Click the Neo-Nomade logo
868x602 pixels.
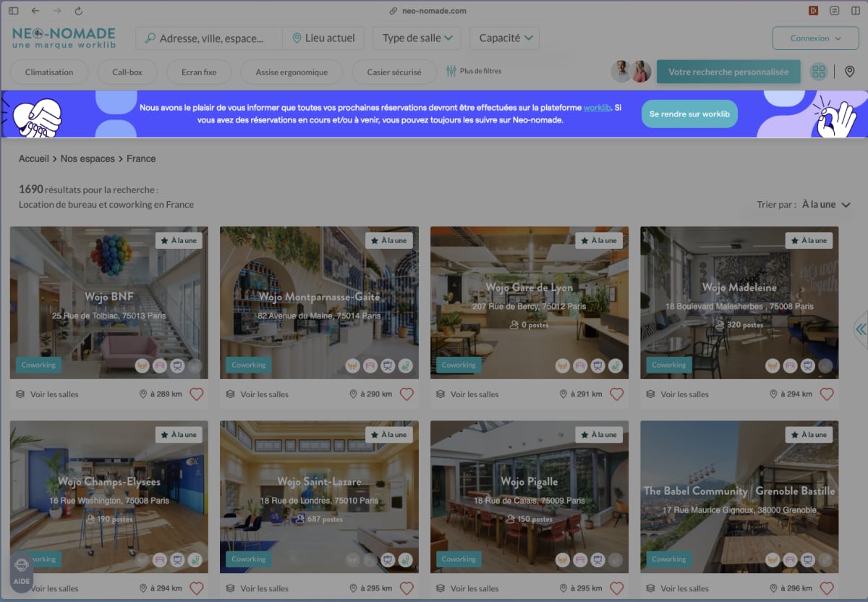64,38
